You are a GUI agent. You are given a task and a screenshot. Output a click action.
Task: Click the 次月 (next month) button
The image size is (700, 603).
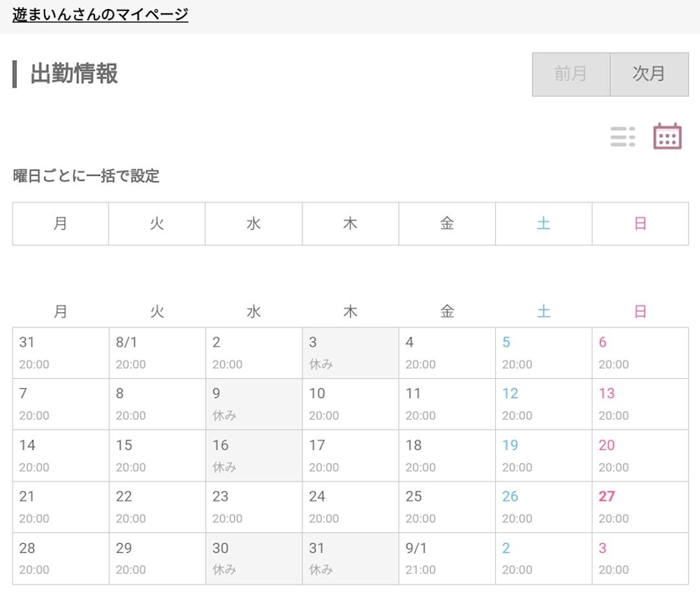[649, 74]
